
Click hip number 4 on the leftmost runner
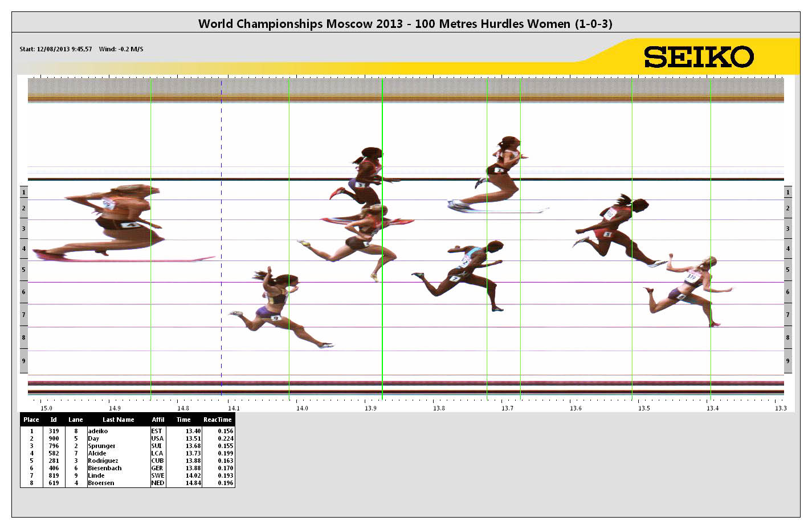[132, 225]
